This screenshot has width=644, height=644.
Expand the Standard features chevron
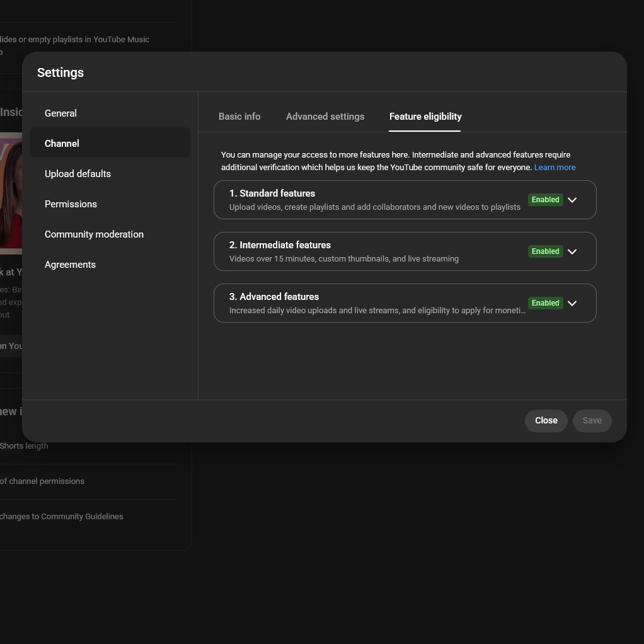[x=572, y=200]
